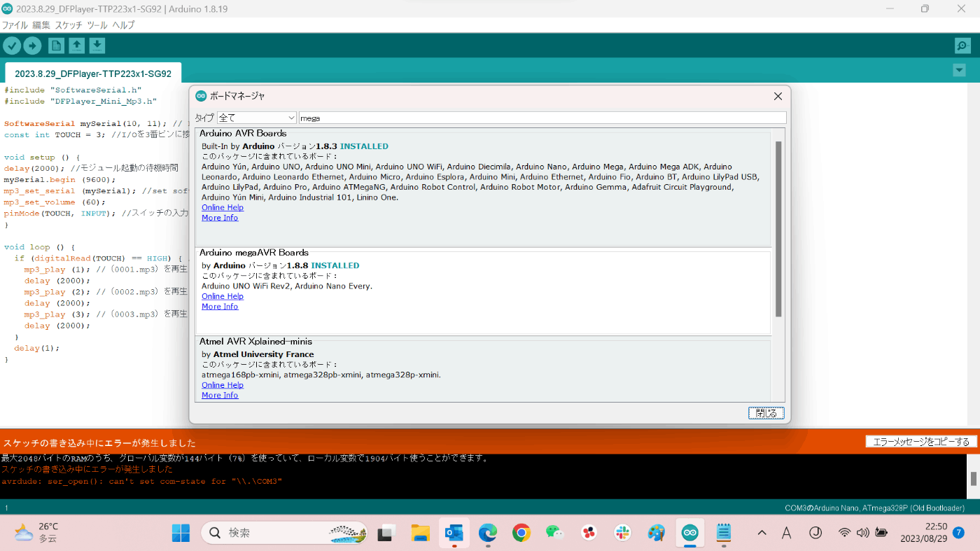Open Online Help for Atmel AVR Xplained-minis
The image size is (980, 551).
click(223, 385)
